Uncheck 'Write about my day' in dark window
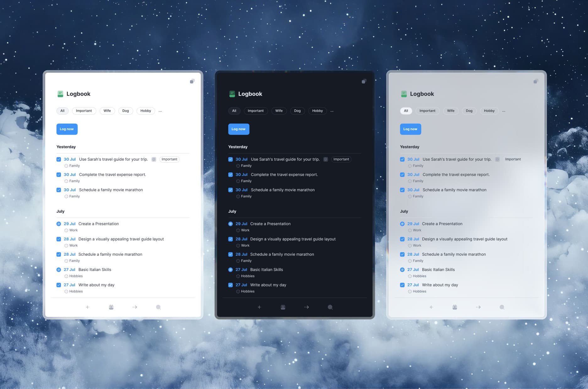Viewport: 588px width, 389px height. [x=231, y=285]
